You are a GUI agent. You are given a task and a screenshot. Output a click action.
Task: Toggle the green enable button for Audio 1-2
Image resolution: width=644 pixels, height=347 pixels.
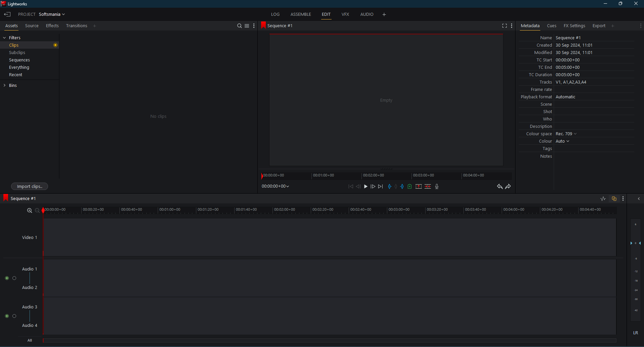[7, 278]
